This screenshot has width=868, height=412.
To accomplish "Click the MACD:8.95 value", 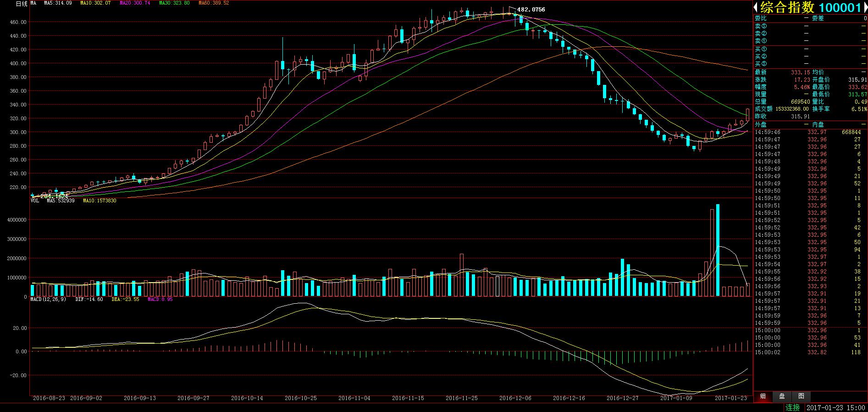I will pyautogui.click(x=160, y=299).
